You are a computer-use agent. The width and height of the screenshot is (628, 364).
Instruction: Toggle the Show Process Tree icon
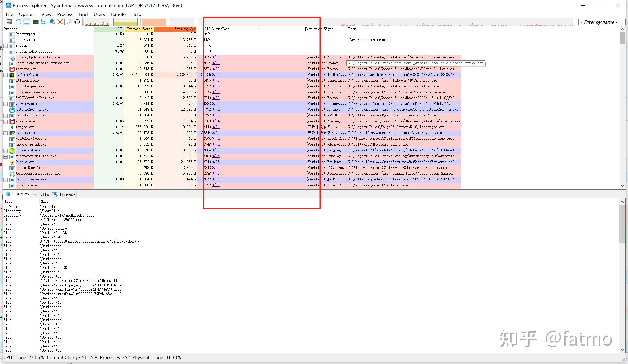point(43,22)
